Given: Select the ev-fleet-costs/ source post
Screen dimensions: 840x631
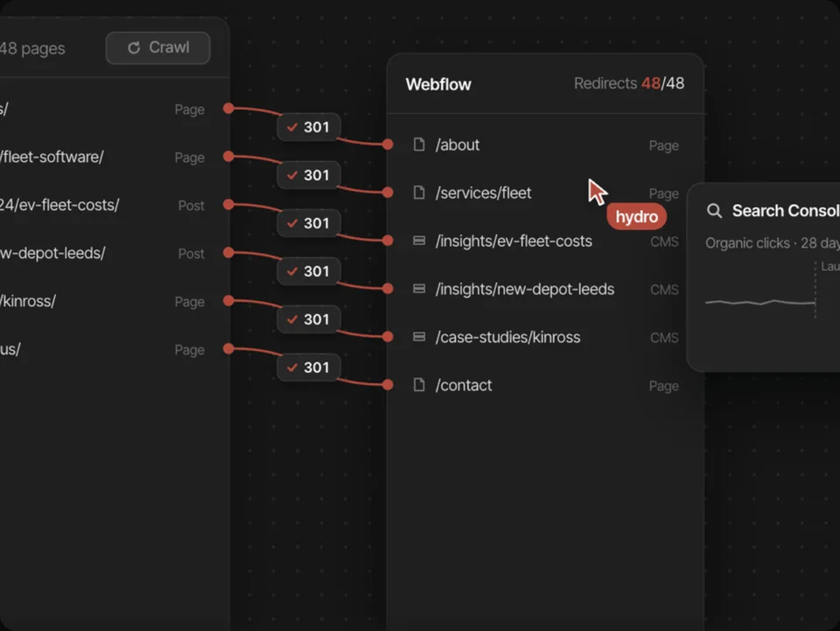Looking at the screenshot, I should [x=114, y=205].
